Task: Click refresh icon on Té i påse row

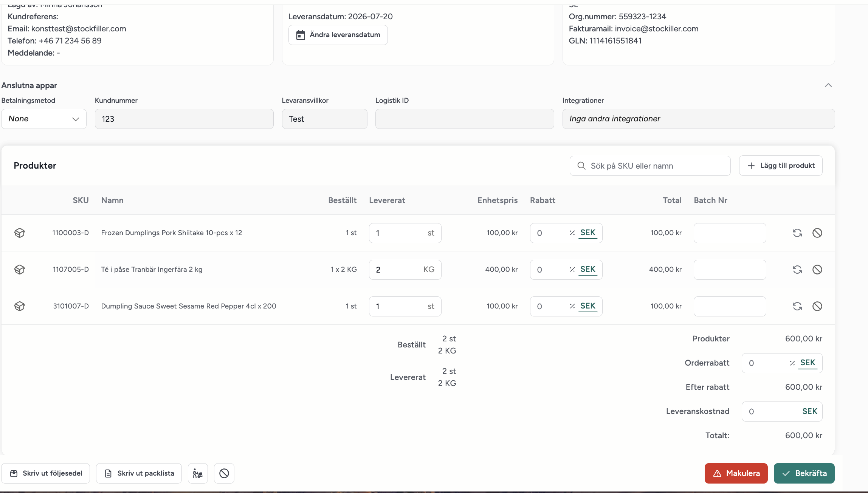Action: (x=797, y=270)
